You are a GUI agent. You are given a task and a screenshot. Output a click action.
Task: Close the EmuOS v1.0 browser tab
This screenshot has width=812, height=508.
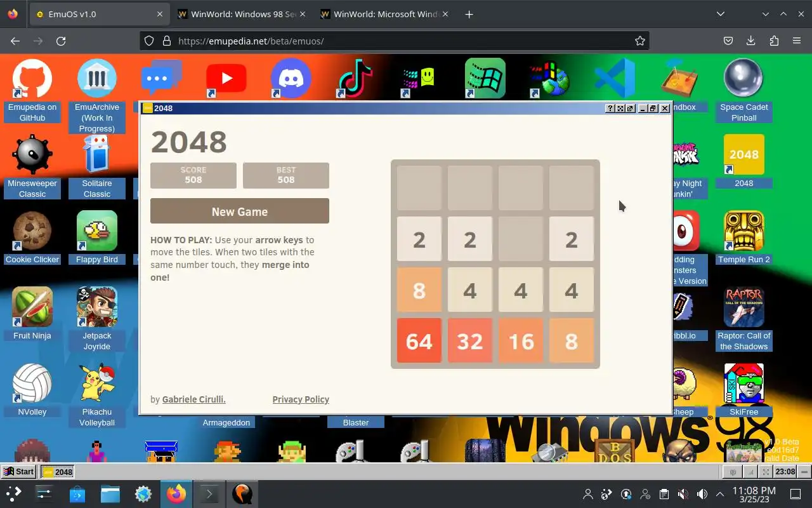[x=160, y=14]
